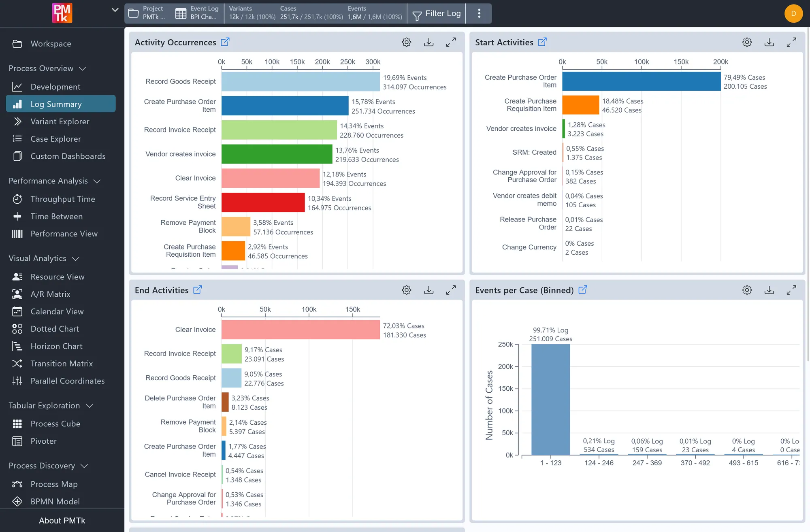Screen dimensions: 810x532
Task: Click the Dotted Chart icon
Action: (x=17, y=328)
